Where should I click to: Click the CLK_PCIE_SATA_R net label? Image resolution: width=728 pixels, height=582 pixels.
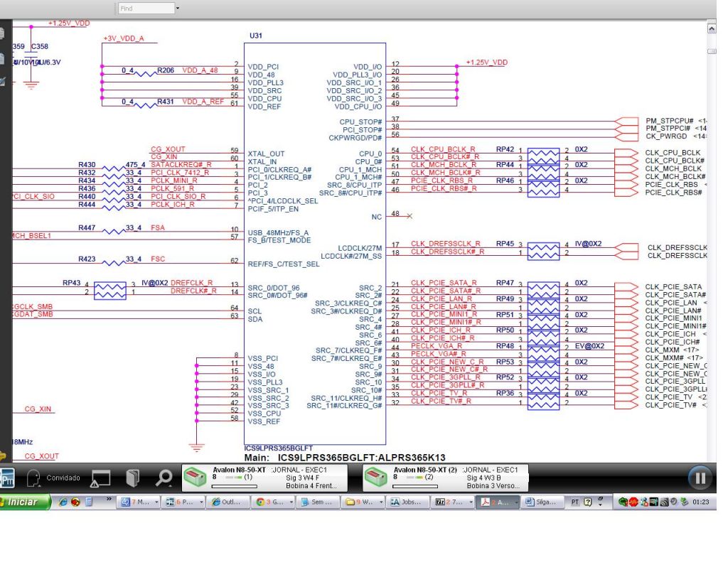[x=444, y=283]
